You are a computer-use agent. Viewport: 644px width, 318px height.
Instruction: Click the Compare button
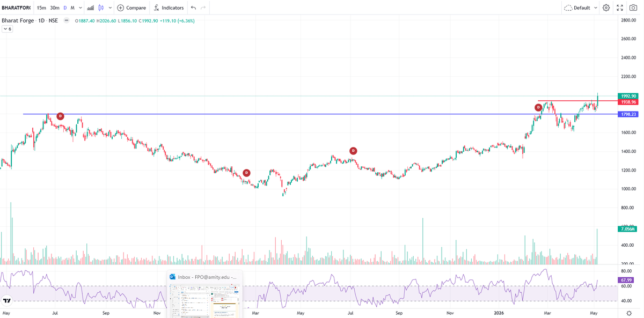tap(131, 8)
